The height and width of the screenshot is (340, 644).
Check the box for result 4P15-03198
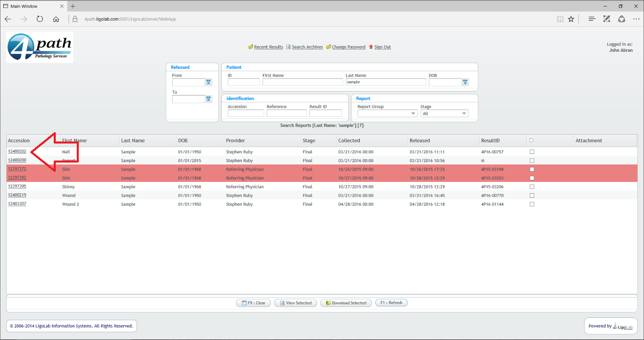(x=532, y=169)
